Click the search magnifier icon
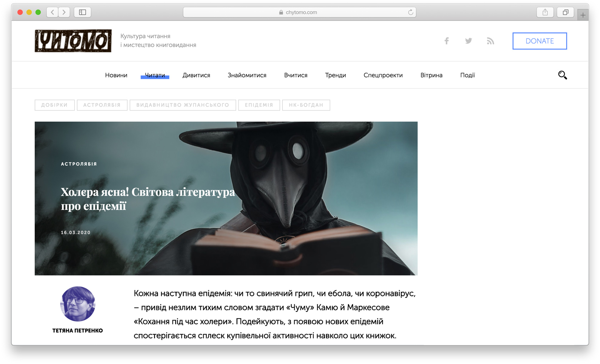Screen dimensions: 600x364 pos(562,75)
